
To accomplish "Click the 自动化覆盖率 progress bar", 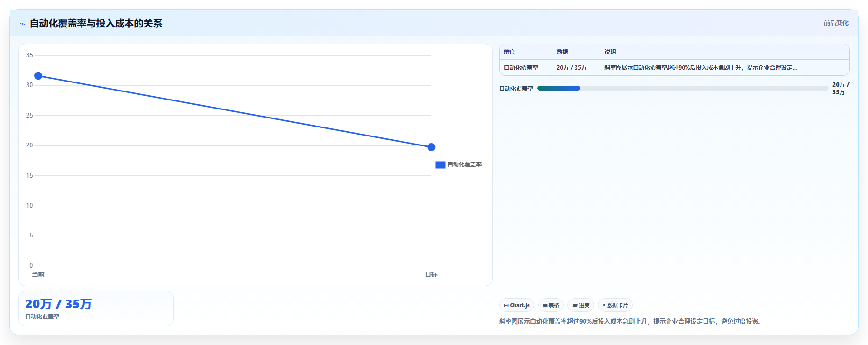I will point(683,88).
